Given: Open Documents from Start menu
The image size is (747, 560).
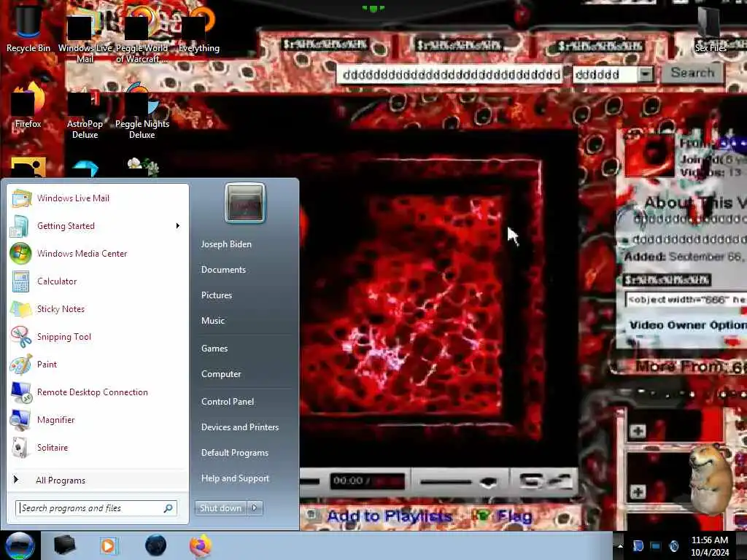Looking at the screenshot, I should (223, 270).
